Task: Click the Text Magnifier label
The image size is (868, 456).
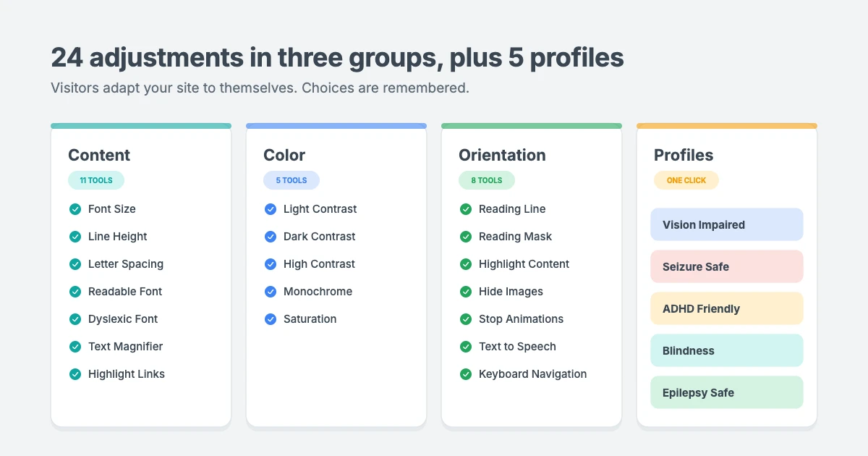Action: pos(126,347)
